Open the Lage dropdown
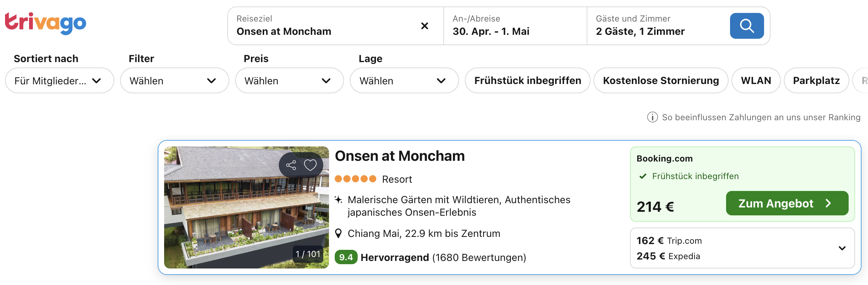The image size is (868, 285). tap(404, 81)
